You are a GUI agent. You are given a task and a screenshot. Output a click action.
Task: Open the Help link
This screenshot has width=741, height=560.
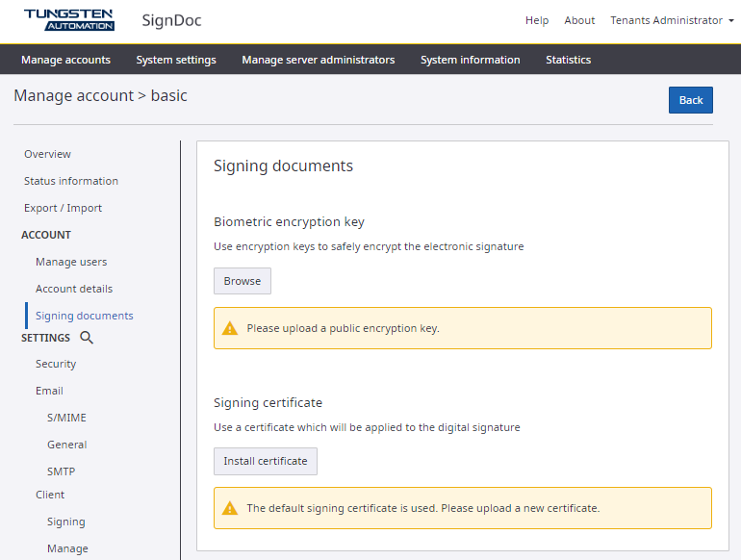tap(537, 20)
